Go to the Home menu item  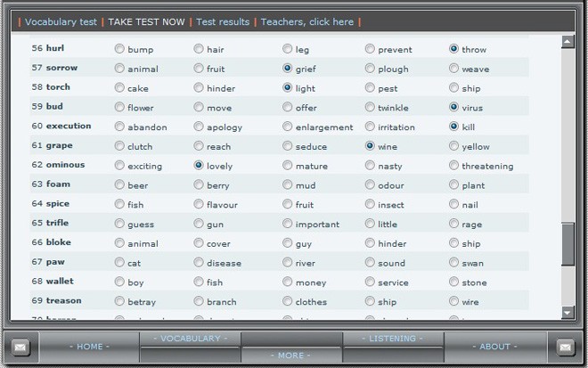89,347
